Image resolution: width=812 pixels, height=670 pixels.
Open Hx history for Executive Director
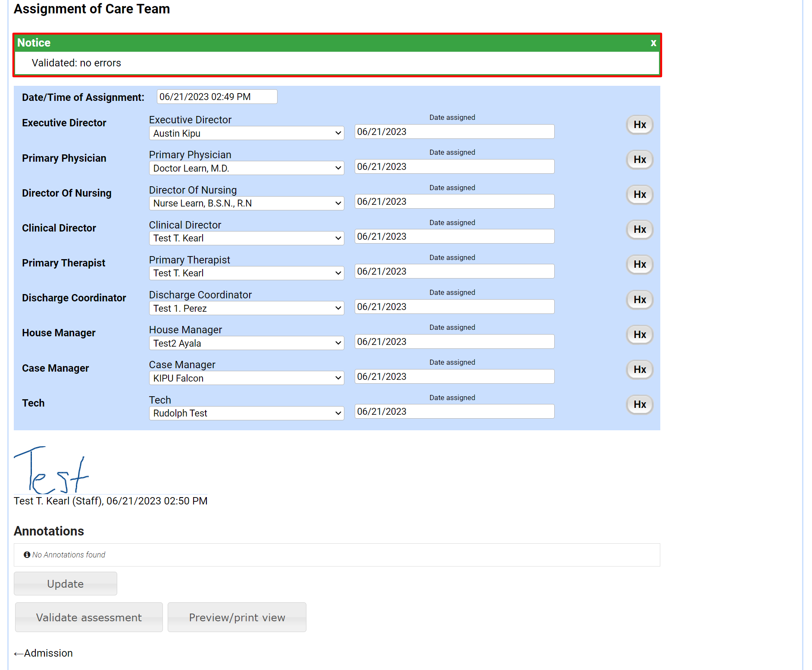639,125
